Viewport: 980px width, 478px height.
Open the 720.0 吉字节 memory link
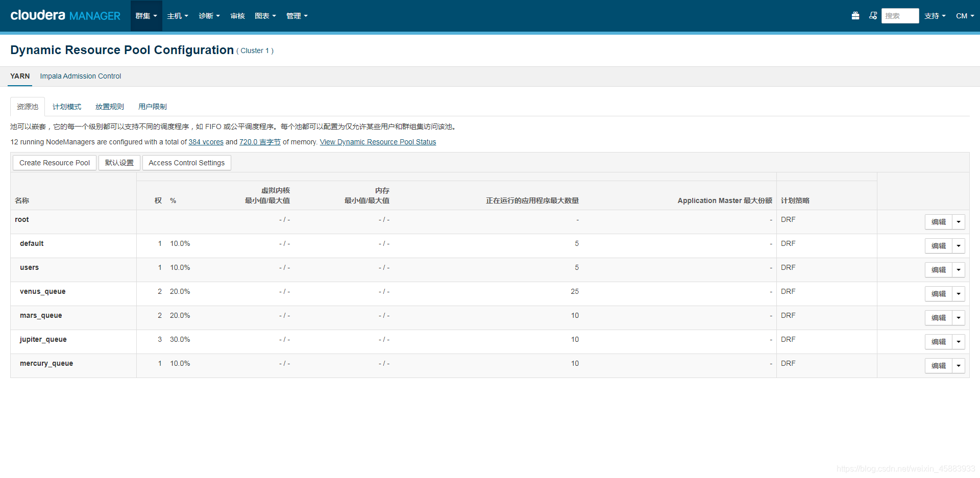260,142
